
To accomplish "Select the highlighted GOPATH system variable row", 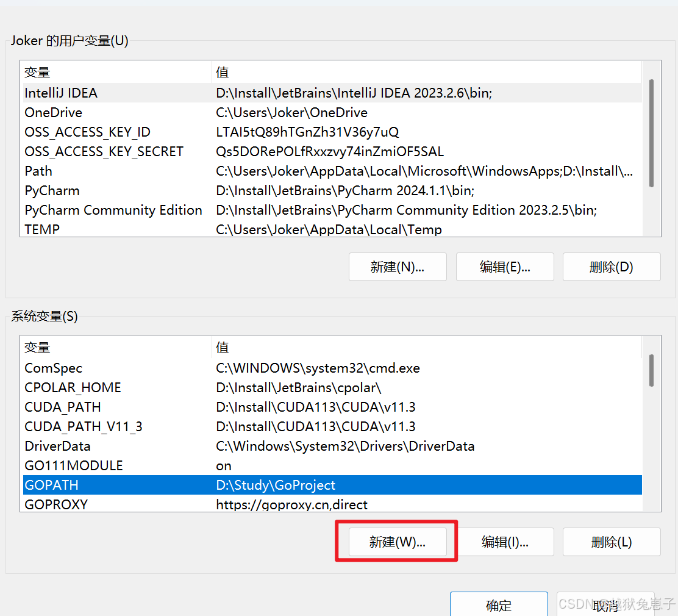I will pyautogui.click(x=332, y=485).
